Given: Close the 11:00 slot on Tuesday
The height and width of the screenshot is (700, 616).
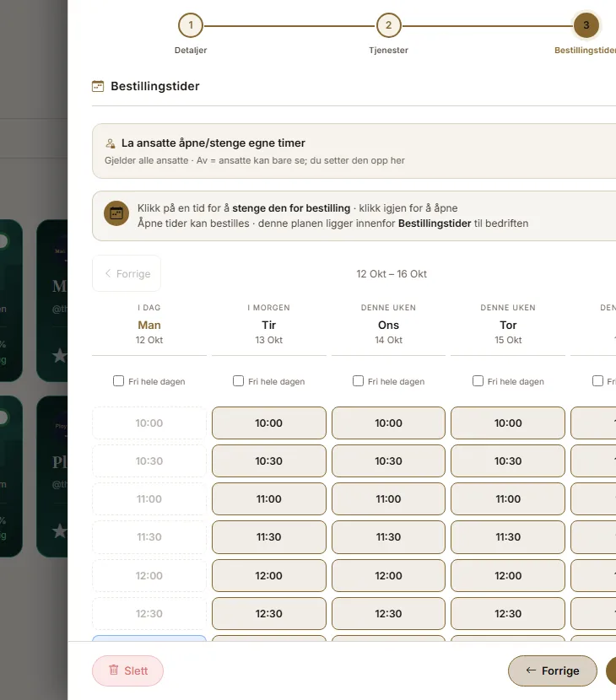Looking at the screenshot, I should (269, 498).
